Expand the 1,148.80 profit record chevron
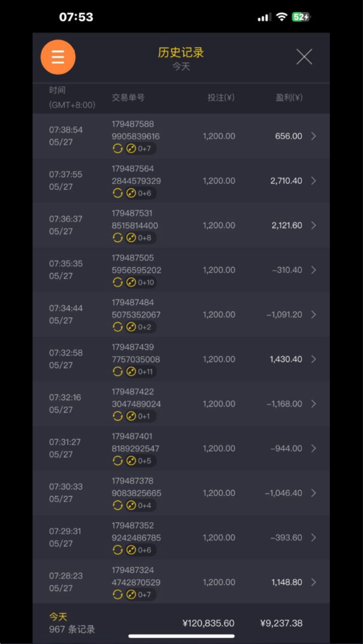 [313, 582]
